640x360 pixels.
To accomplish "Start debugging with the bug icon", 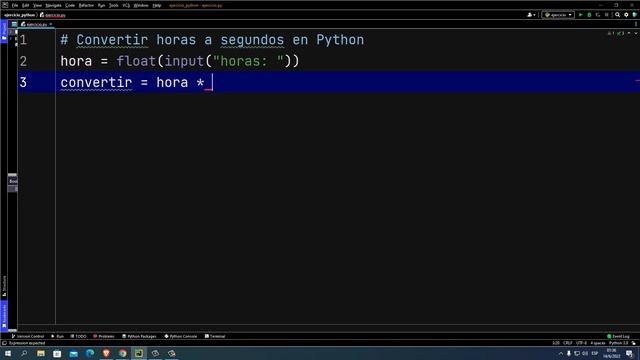I will point(589,15).
